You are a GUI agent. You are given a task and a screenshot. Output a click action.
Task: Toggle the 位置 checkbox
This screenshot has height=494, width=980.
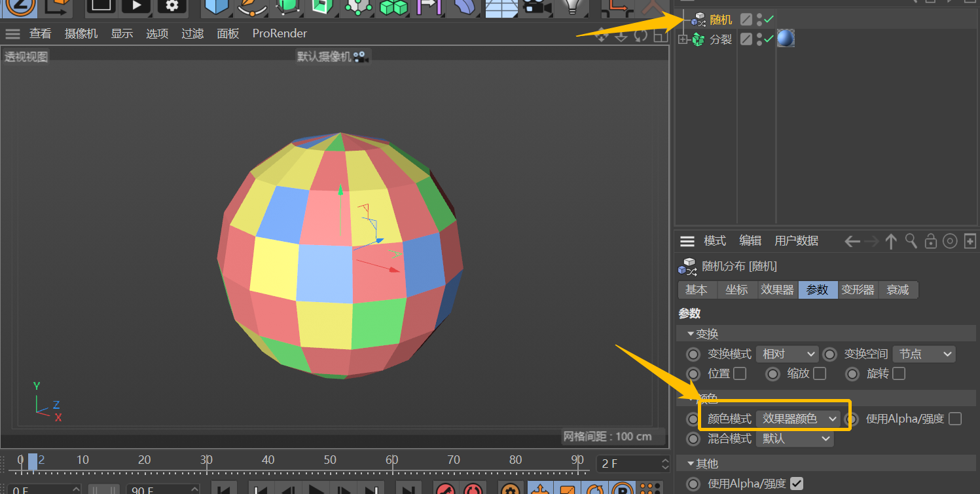(740, 373)
